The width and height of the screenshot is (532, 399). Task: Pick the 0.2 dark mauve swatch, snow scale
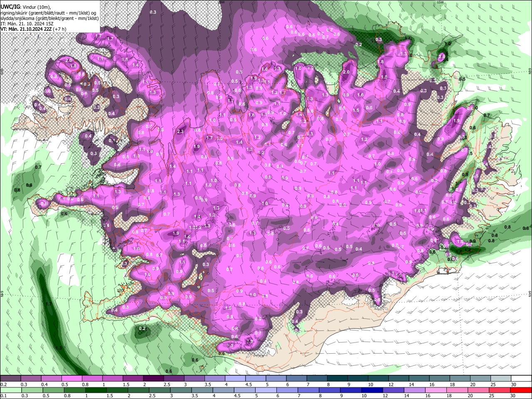tap(10, 379)
